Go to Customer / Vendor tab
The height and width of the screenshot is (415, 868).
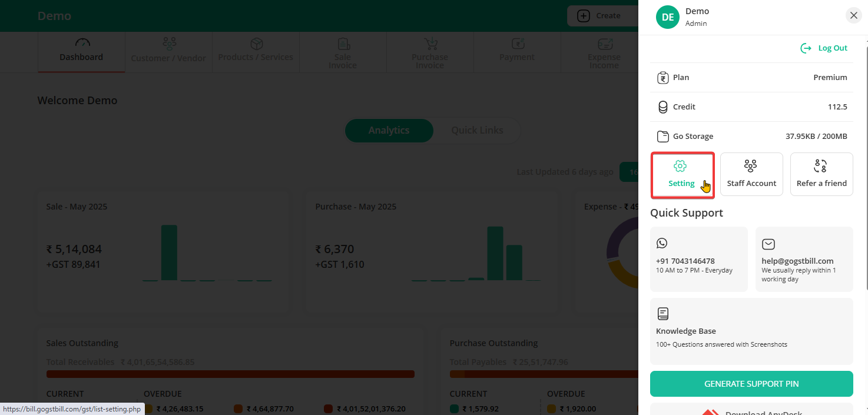pos(168,52)
